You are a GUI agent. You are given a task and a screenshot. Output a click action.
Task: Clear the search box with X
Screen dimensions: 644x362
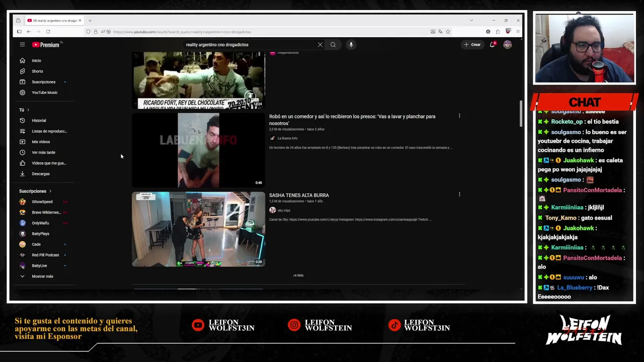click(x=320, y=45)
